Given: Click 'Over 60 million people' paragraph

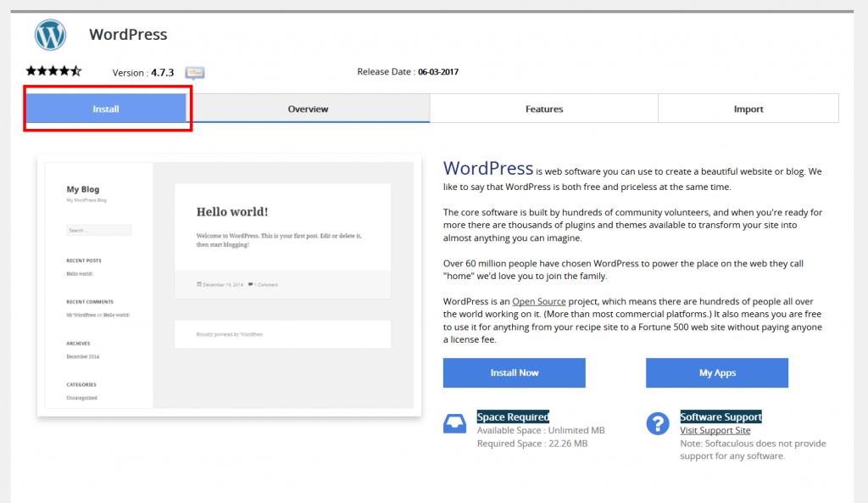Looking at the screenshot, I should [623, 270].
